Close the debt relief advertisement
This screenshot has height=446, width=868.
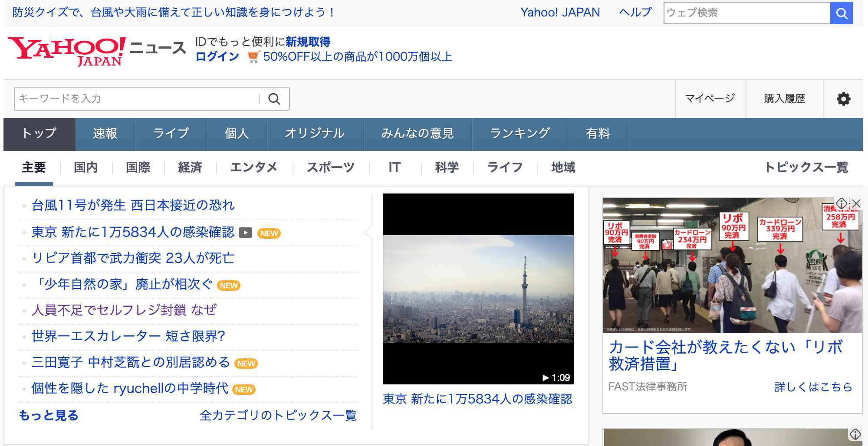[x=856, y=203]
